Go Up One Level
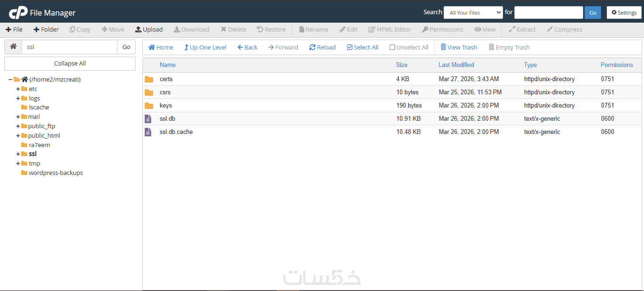This screenshot has width=644, height=291. 205,47
